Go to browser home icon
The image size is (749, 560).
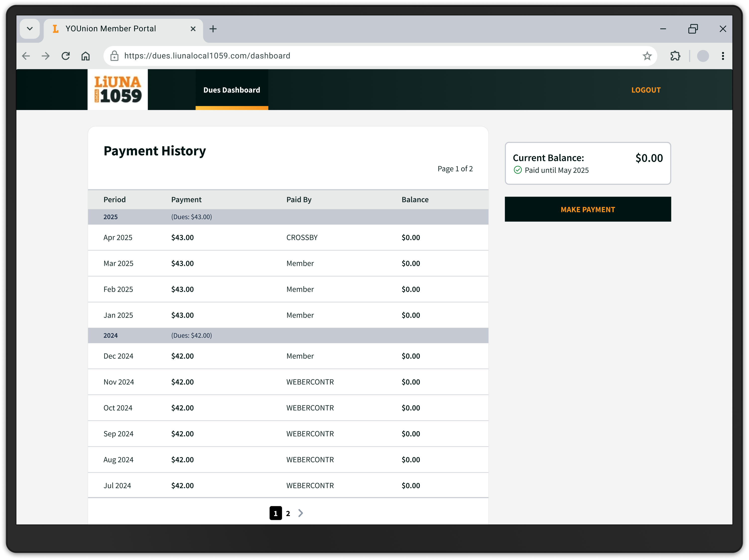point(86,56)
